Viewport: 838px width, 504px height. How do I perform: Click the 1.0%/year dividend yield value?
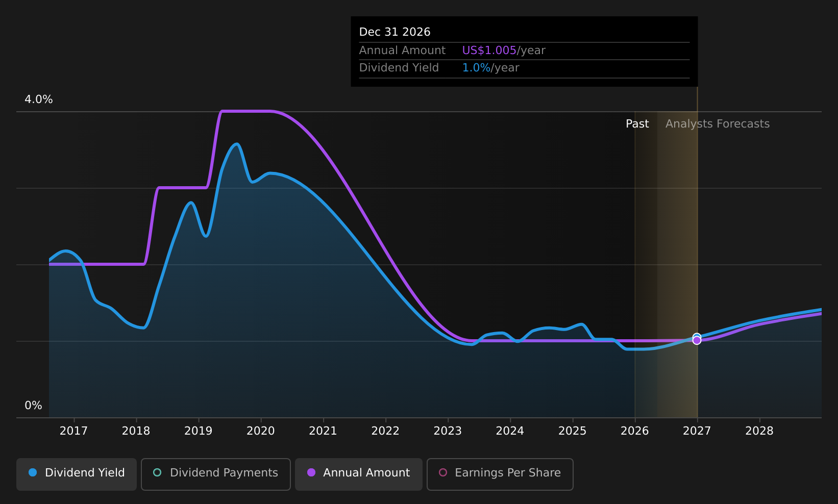click(x=490, y=68)
